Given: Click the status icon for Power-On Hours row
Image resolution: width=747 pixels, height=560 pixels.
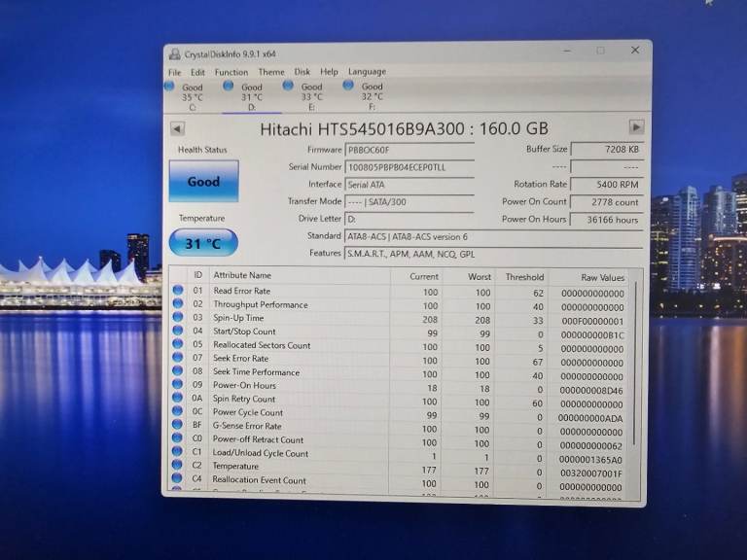Looking at the screenshot, I should [178, 383].
